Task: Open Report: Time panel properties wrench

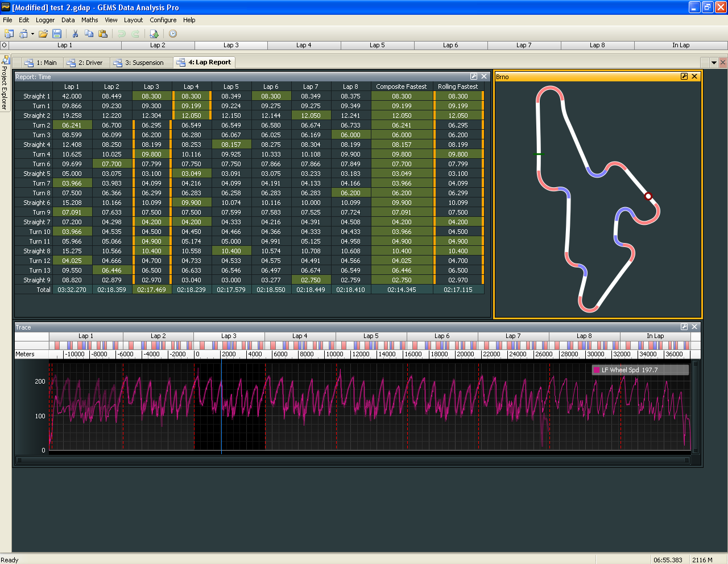Action: (x=474, y=76)
